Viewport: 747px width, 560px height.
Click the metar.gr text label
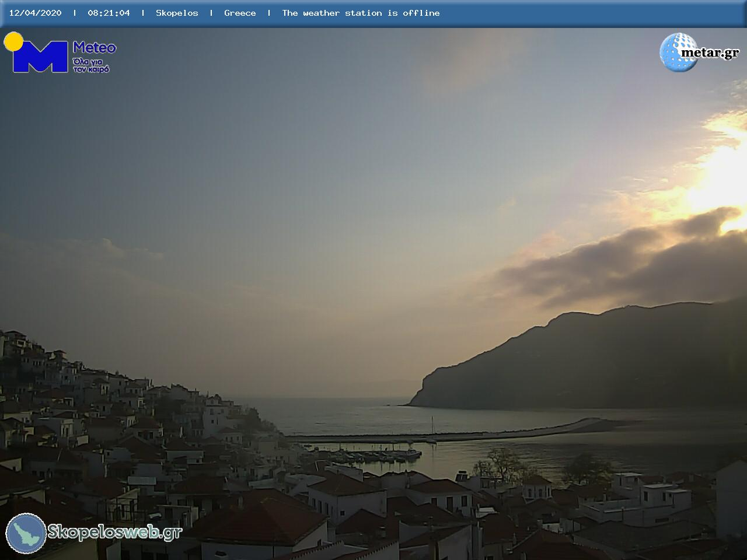tap(710, 53)
